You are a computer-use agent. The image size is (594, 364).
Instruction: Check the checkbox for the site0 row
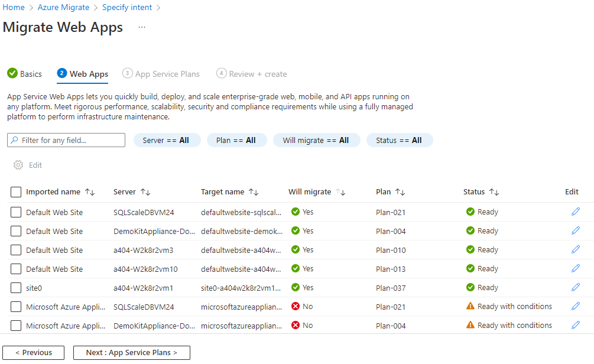[15, 287]
